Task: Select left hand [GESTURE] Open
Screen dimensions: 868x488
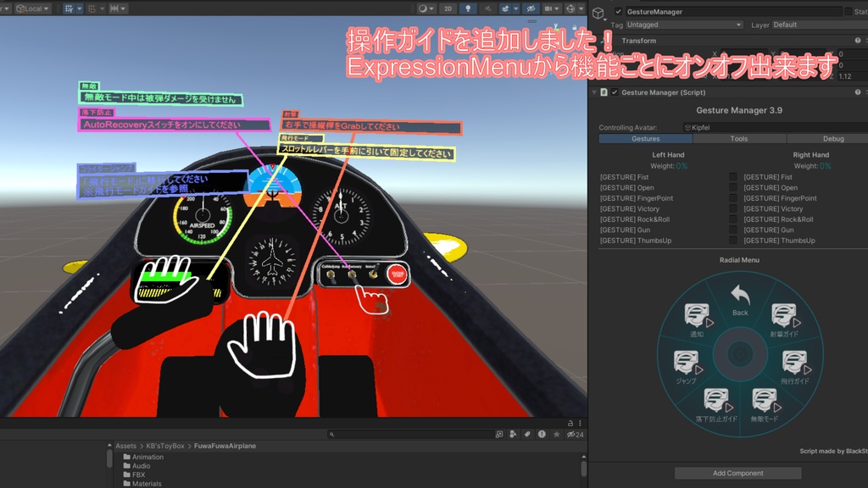Action: (x=626, y=187)
